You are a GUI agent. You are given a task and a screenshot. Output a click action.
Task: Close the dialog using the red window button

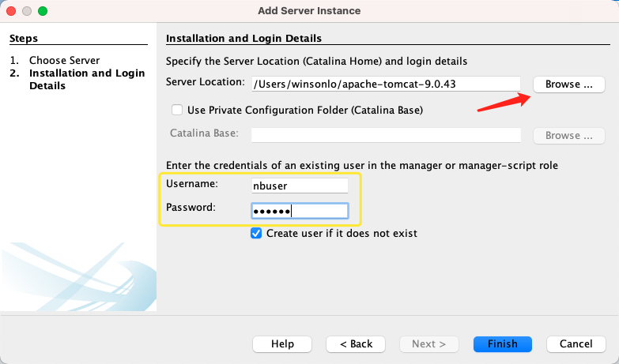coord(11,11)
